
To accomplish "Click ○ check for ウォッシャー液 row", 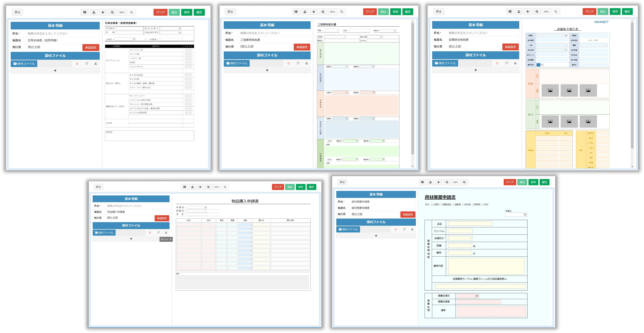I will pos(186,50).
